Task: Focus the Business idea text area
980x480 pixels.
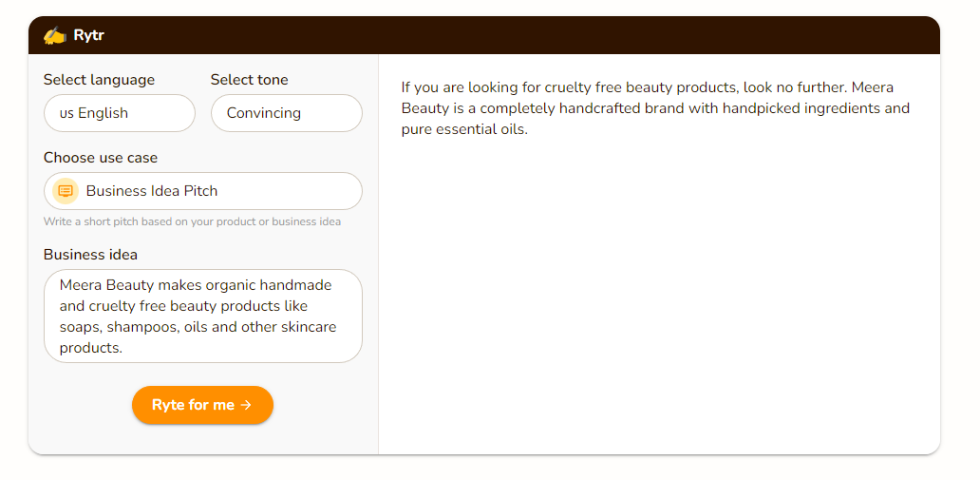Action: pyautogui.click(x=203, y=316)
